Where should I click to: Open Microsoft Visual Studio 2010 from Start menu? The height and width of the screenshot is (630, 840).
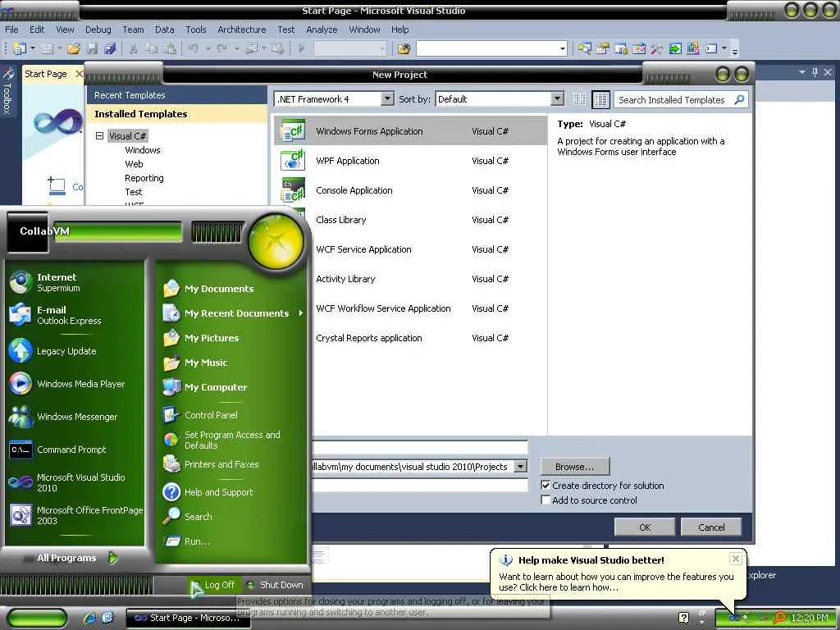[75, 482]
